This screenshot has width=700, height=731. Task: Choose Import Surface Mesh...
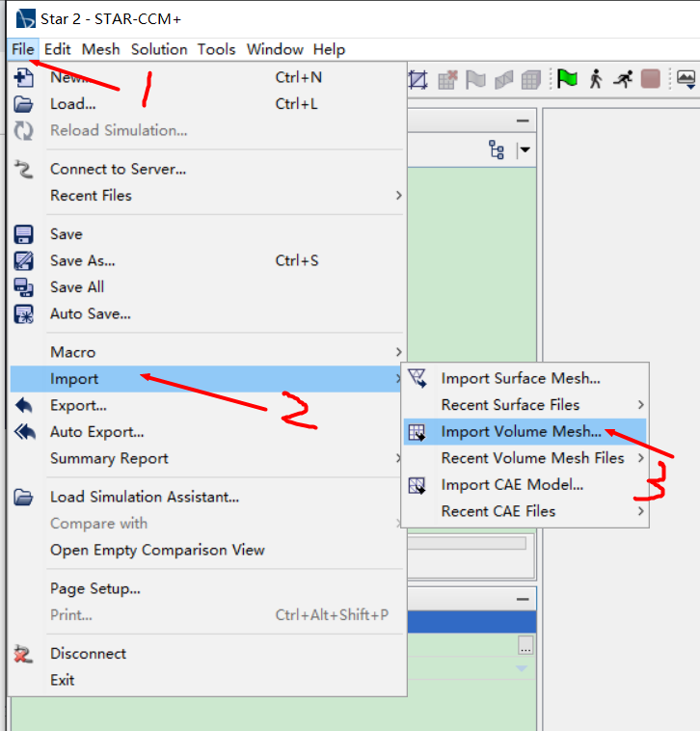pyautogui.click(x=525, y=378)
